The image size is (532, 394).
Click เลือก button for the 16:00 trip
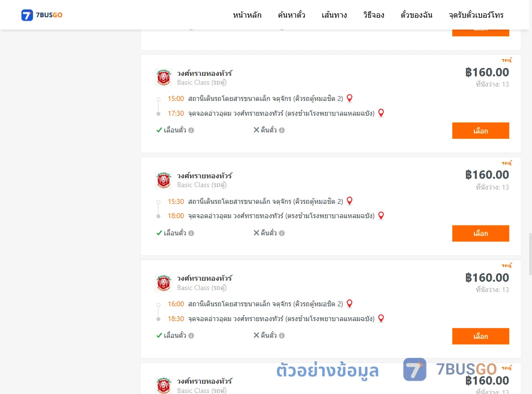tap(480, 336)
